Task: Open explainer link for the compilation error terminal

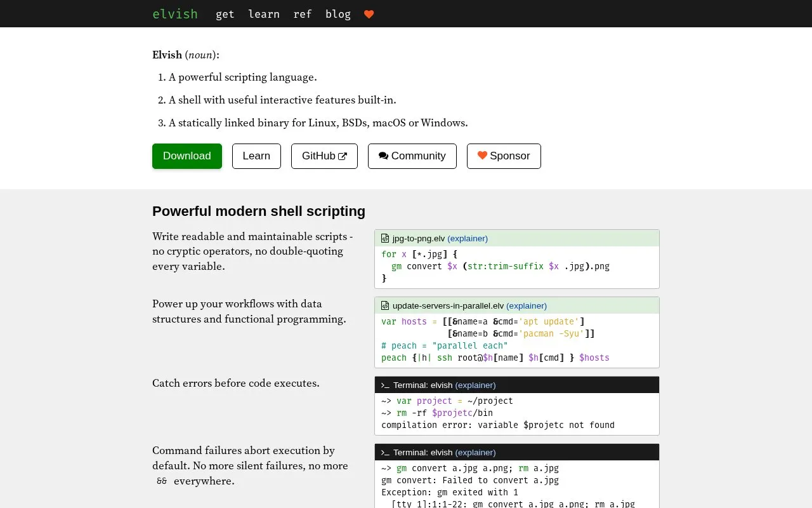Action: 476,385
